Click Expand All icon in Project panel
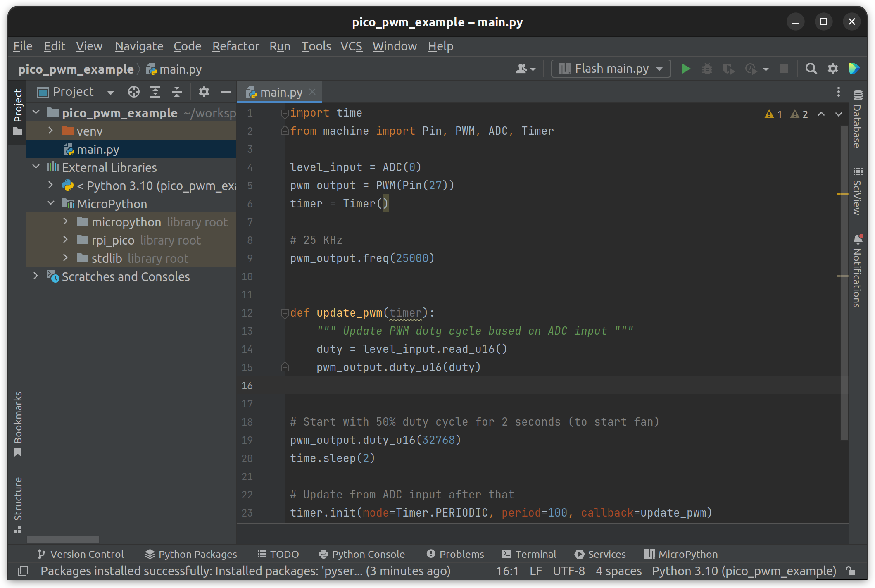The width and height of the screenshot is (875, 588). point(155,92)
